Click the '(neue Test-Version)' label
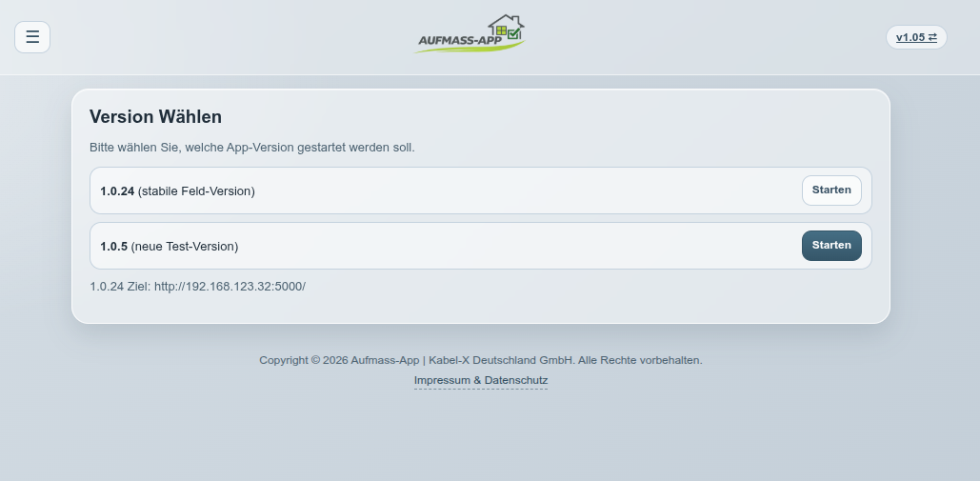 coord(185,247)
